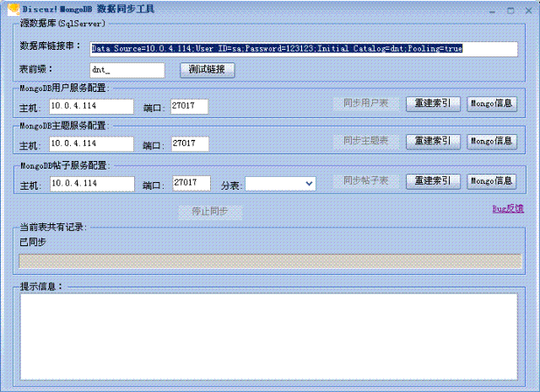
Task: Expand the 分表 table partition dropdown
Action: point(309,184)
